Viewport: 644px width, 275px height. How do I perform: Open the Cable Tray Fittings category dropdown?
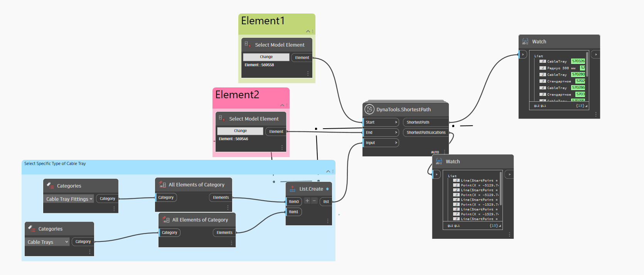coord(69,199)
